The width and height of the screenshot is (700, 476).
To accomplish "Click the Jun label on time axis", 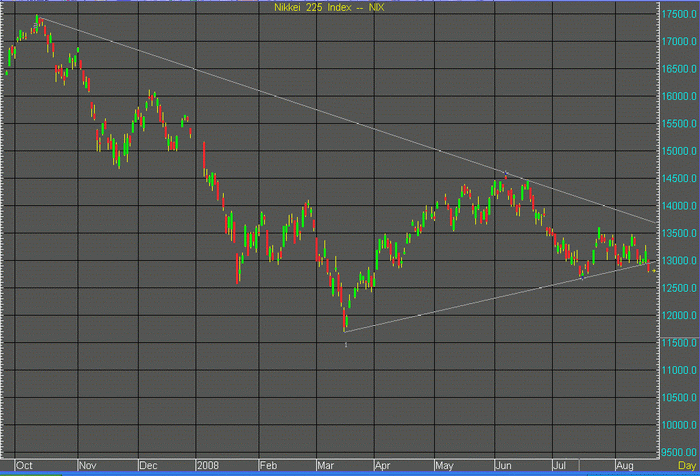I will pyautogui.click(x=503, y=466).
